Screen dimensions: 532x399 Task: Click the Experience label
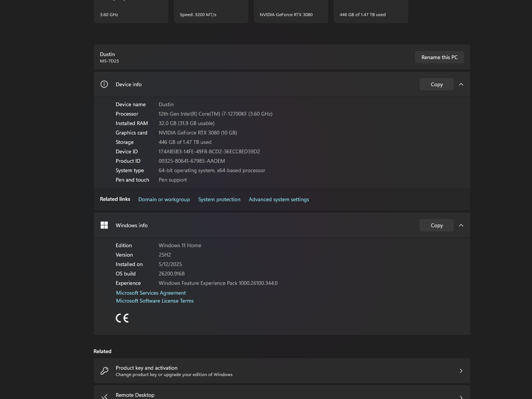click(128, 283)
